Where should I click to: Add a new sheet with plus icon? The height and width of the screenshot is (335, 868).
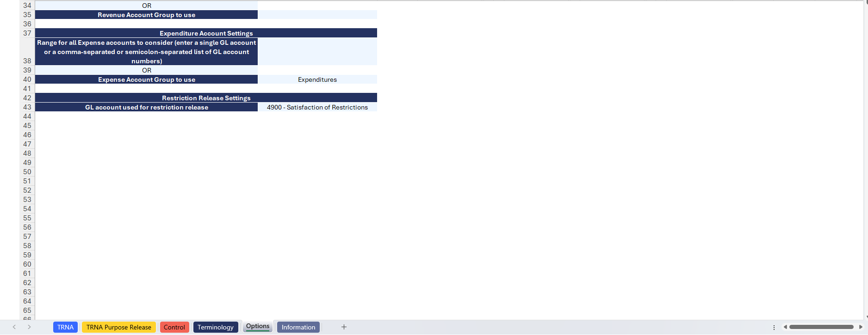pyautogui.click(x=344, y=327)
